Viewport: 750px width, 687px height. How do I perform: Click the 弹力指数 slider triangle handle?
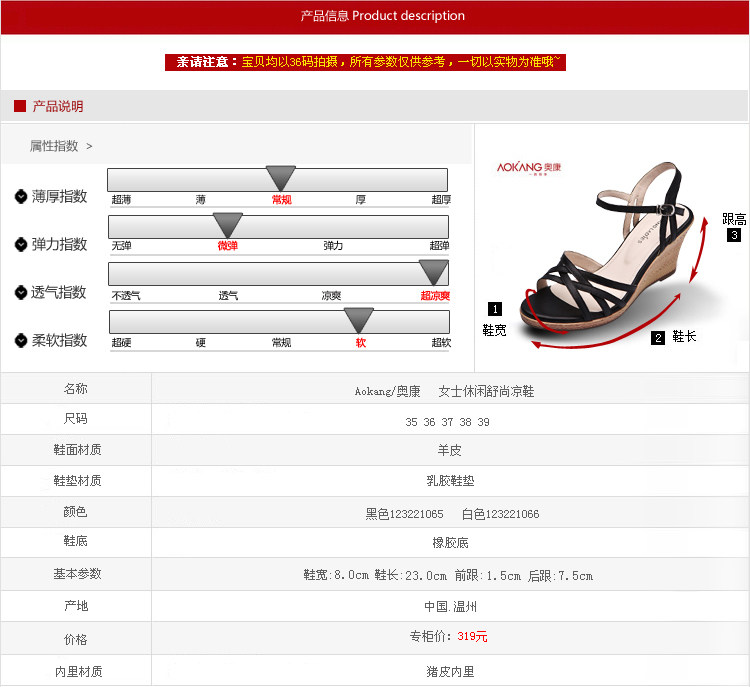click(x=228, y=225)
